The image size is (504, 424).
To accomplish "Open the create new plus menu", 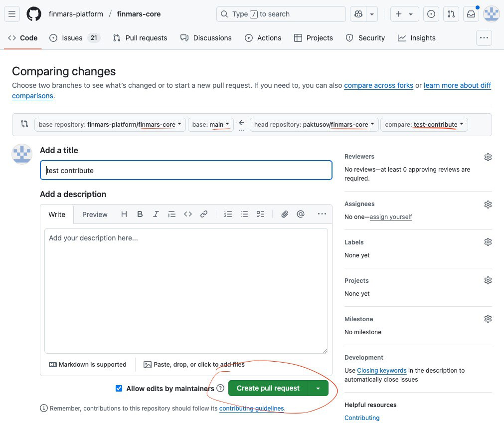I will (x=404, y=14).
